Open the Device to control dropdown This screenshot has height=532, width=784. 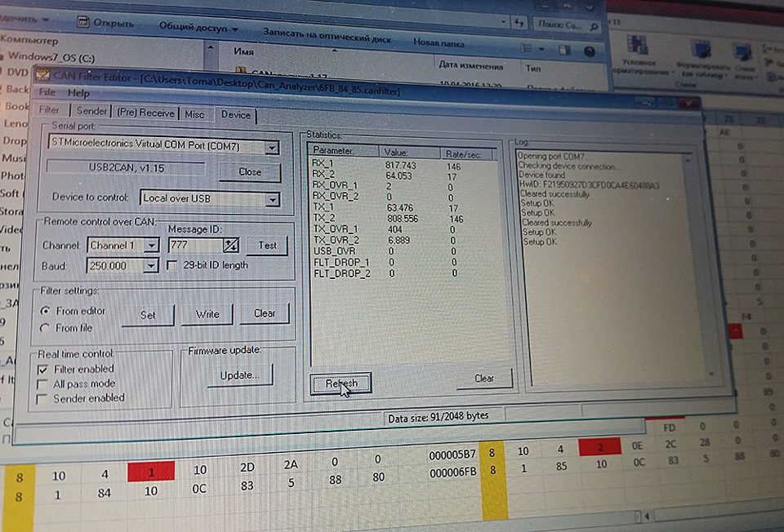[x=272, y=200]
